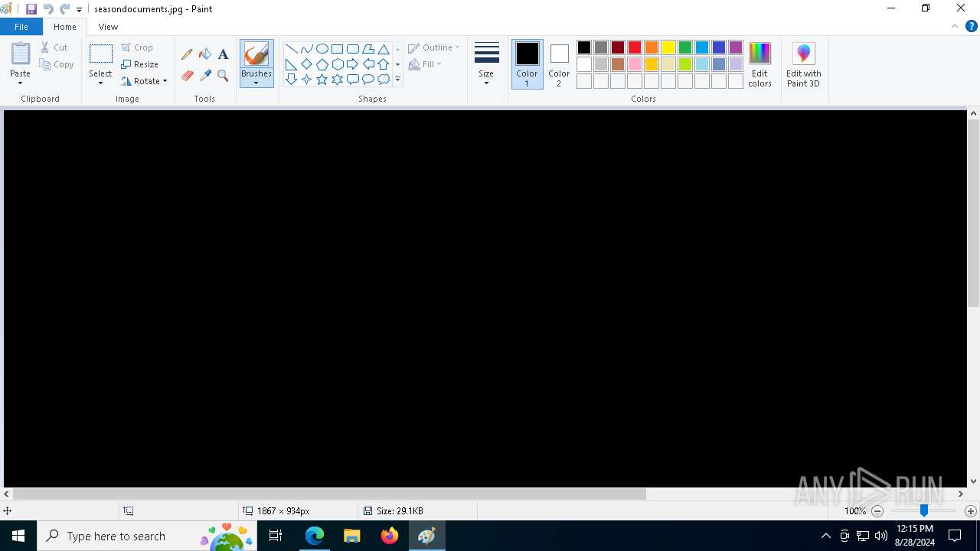Select the Pencil tool
The image size is (980, 551).
pyautogui.click(x=187, y=54)
